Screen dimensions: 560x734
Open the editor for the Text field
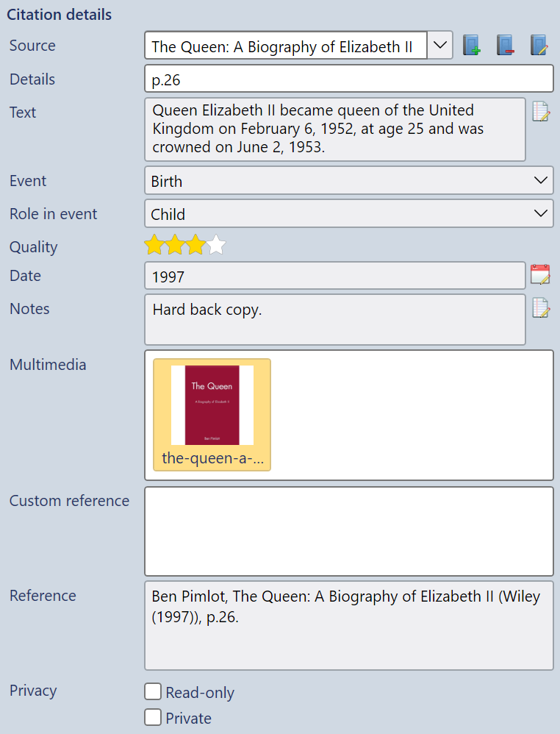(541, 111)
